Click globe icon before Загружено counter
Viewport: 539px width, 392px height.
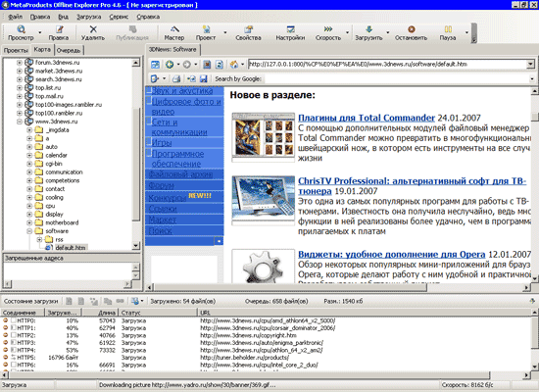click(x=135, y=301)
